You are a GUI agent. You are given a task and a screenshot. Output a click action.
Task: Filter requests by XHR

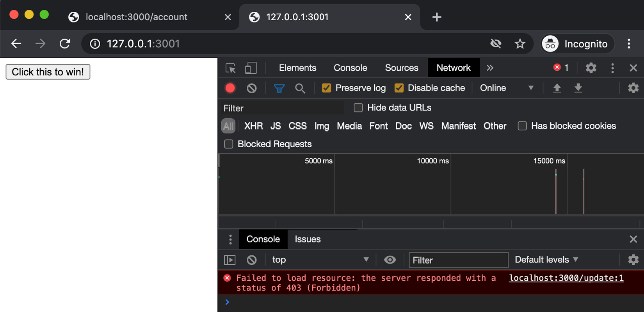(253, 126)
